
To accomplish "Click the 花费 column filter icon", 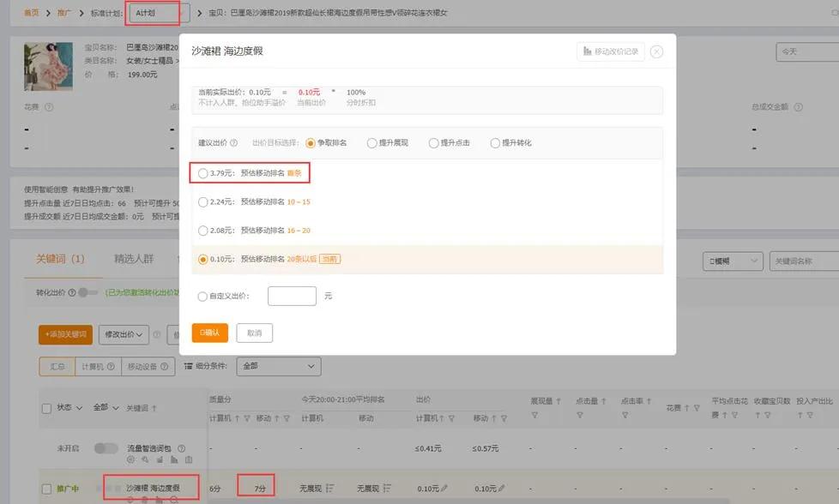I will 695,408.
